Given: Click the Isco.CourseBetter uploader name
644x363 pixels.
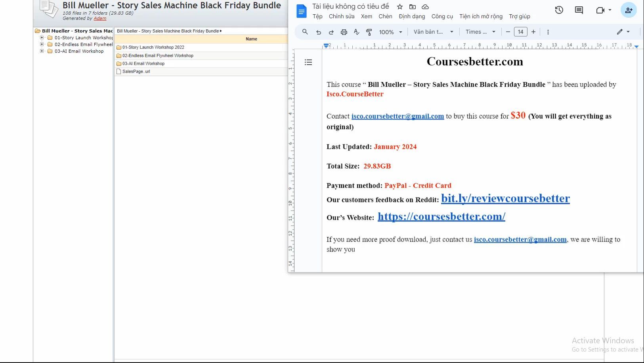Looking at the screenshot, I should click(x=355, y=94).
